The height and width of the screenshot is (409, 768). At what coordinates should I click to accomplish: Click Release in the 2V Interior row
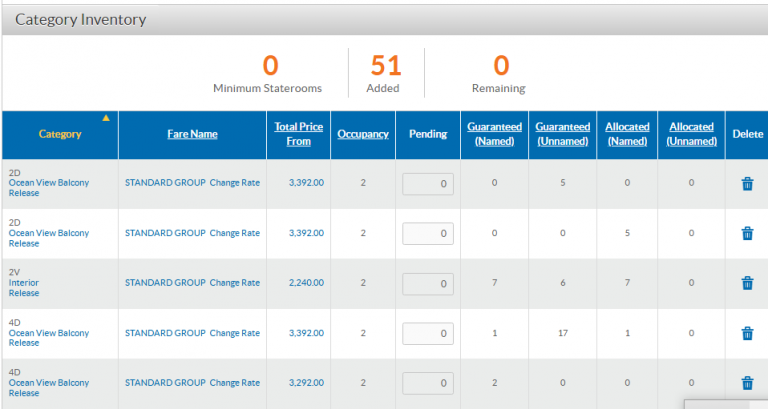pyautogui.click(x=24, y=293)
